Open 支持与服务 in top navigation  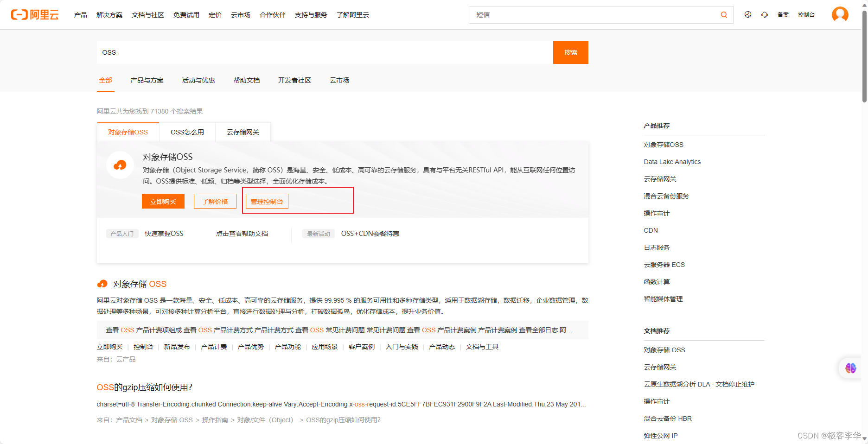311,15
